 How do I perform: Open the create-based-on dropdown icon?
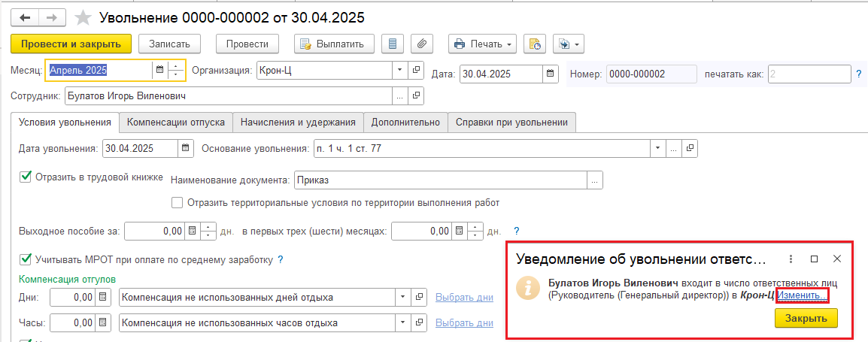(x=568, y=44)
